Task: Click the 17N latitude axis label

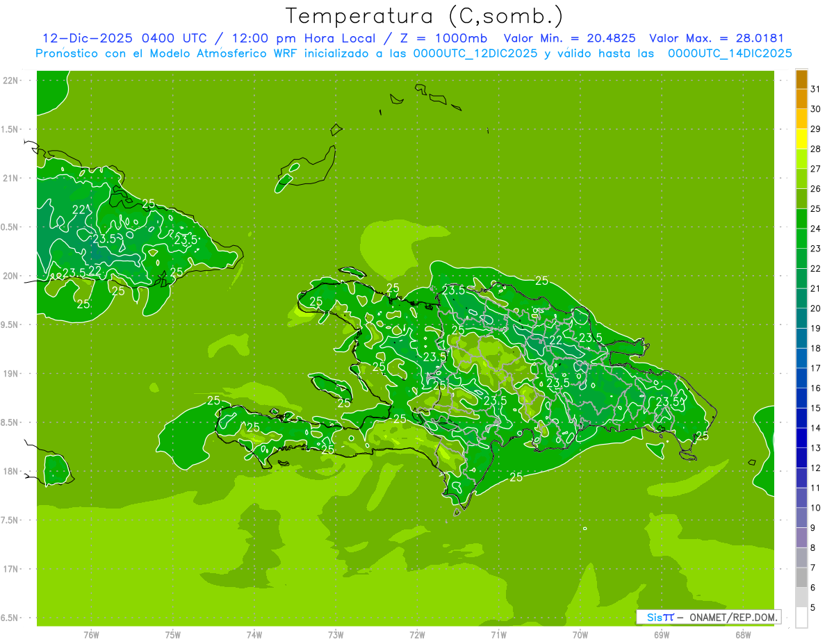Action: point(11,569)
